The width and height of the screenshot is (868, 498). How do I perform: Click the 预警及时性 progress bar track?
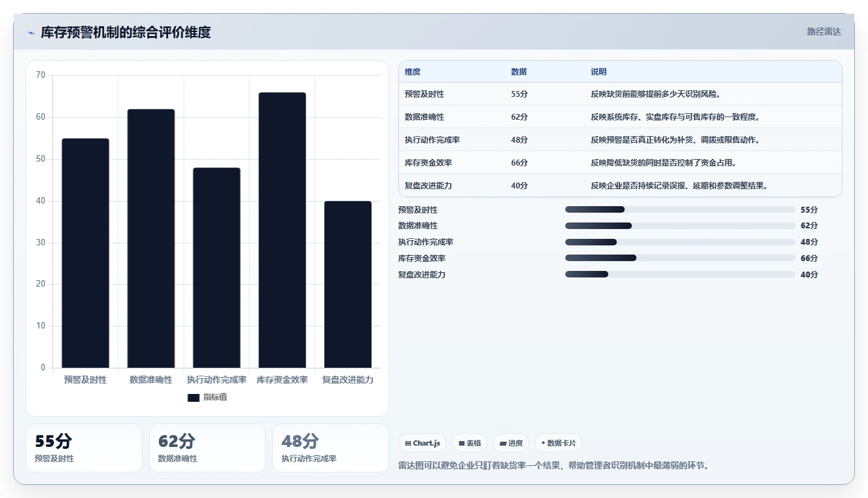(x=680, y=209)
